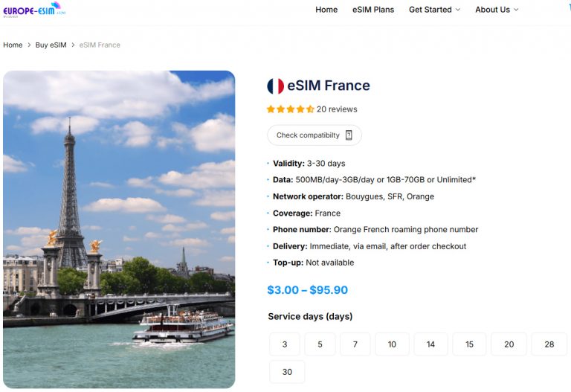This screenshot has width=571, height=392.
Task: Select 5 service days option
Action: [x=320, y=344]
